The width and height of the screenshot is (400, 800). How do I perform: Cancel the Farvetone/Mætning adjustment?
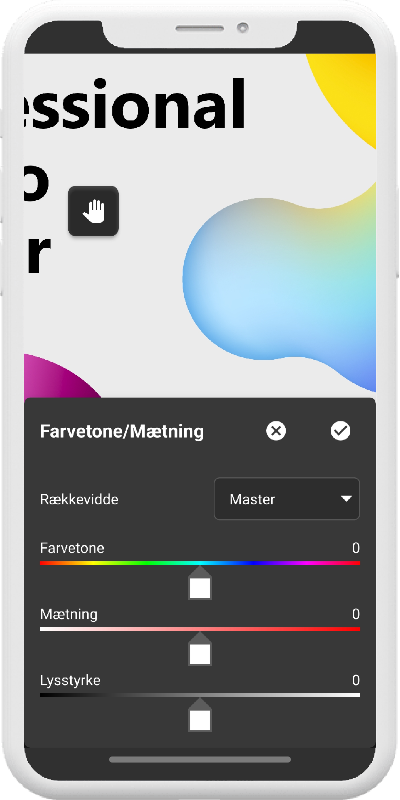(x=276, y=431)
